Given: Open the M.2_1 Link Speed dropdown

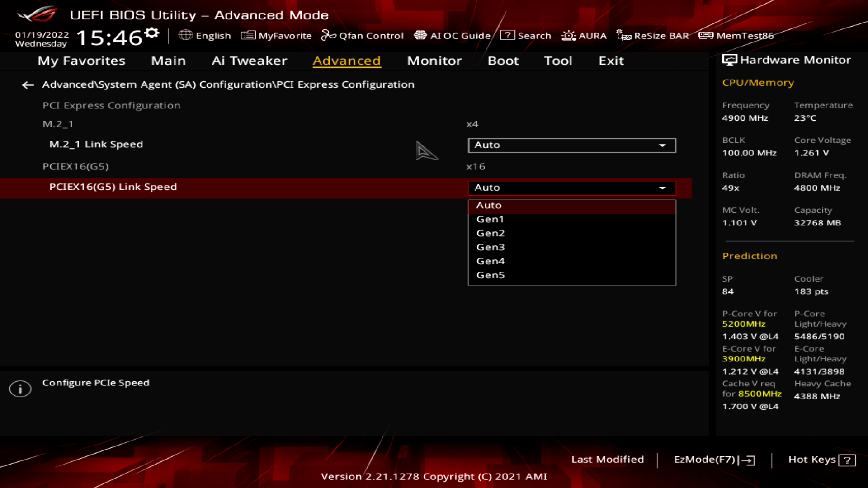Looking at the screenshot, I should 571,145.
